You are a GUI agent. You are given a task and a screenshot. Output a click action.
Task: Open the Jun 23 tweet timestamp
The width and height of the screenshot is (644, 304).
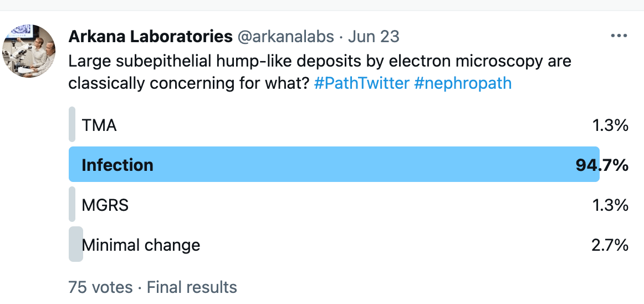point(374,37)
